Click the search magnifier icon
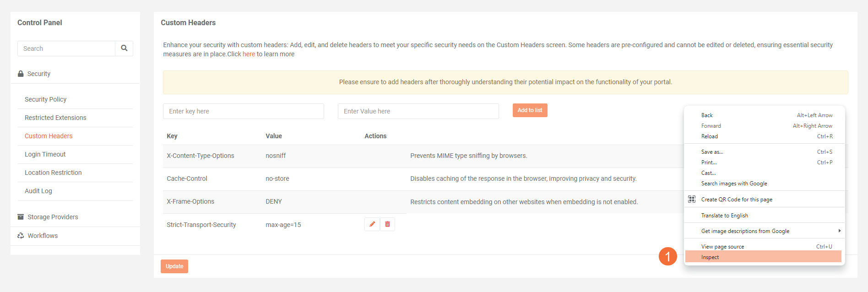Screen dimensions: 868x292 [x=124, y=49]
